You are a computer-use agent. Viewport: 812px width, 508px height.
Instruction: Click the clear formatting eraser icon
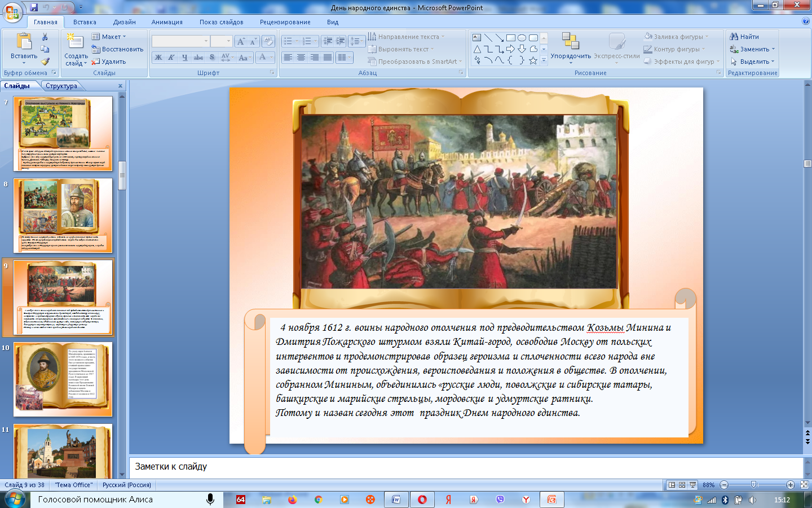coord(269,41)
